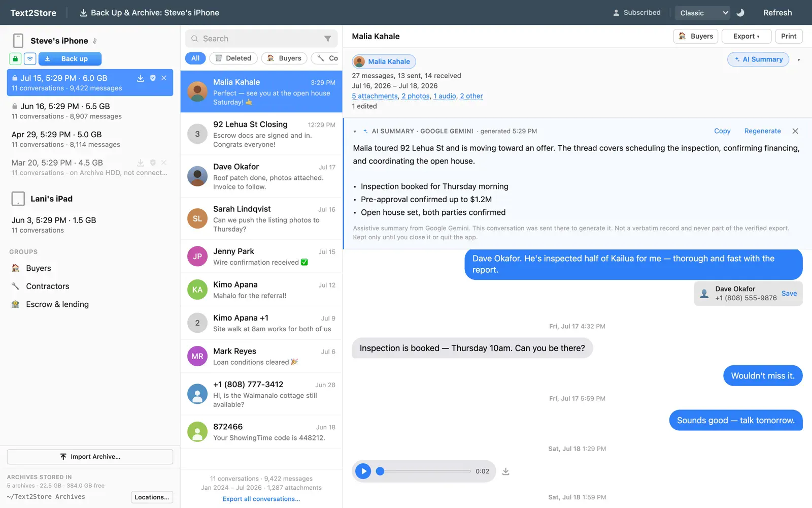
Task: Open the Kimo Apana +1 group conversation
Action: [261, 323]
